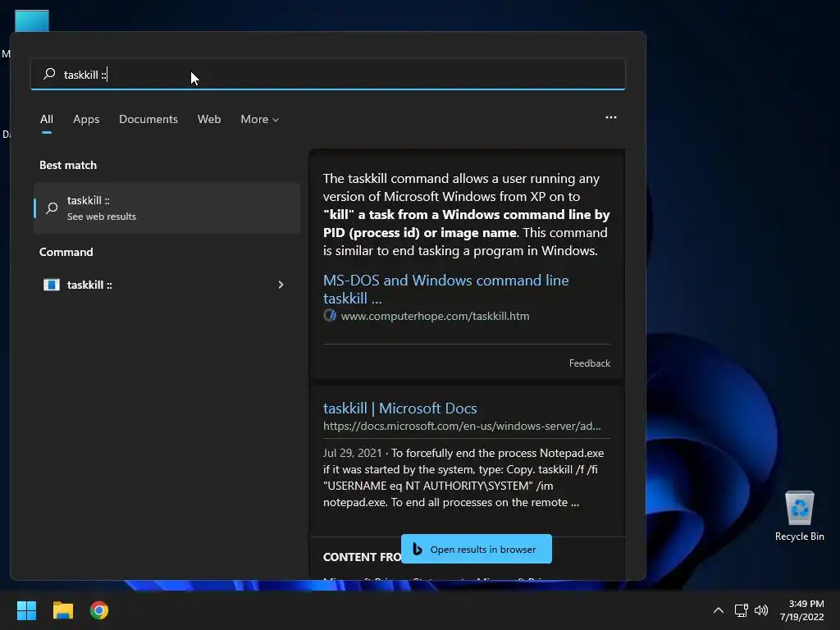The image size is (840, 630).
Task: Click the Feedback link
Action: point(589,363)
